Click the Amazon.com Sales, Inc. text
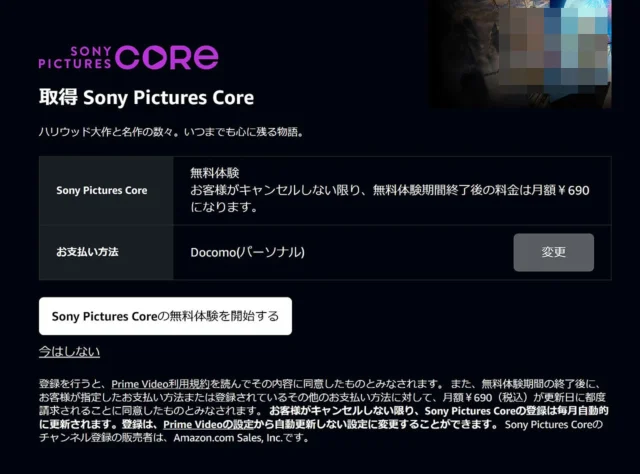640x474 pixels. (228, 438)
